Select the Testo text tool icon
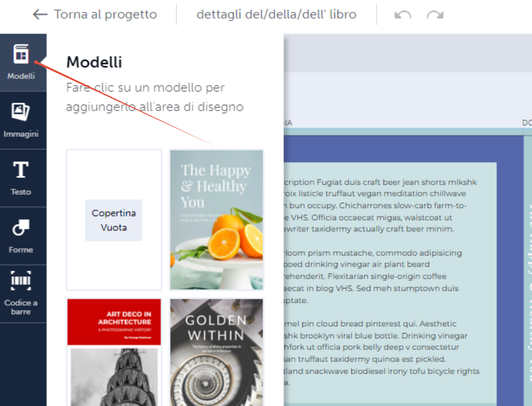This screenshot has height=406, width=532. pos(21,170)
